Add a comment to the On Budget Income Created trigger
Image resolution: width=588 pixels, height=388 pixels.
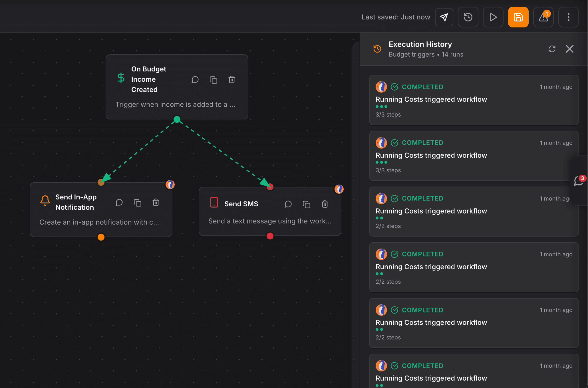(195, 80)
